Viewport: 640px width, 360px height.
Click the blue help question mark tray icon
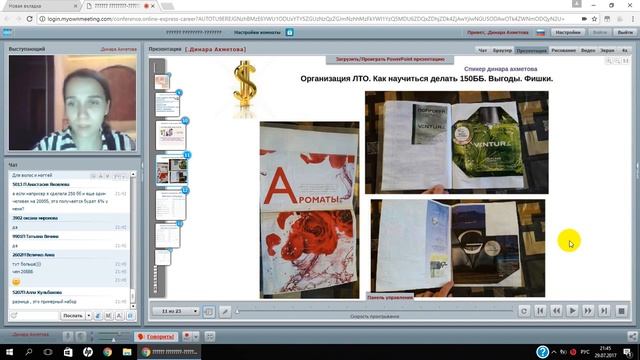[x=542, y=352]
